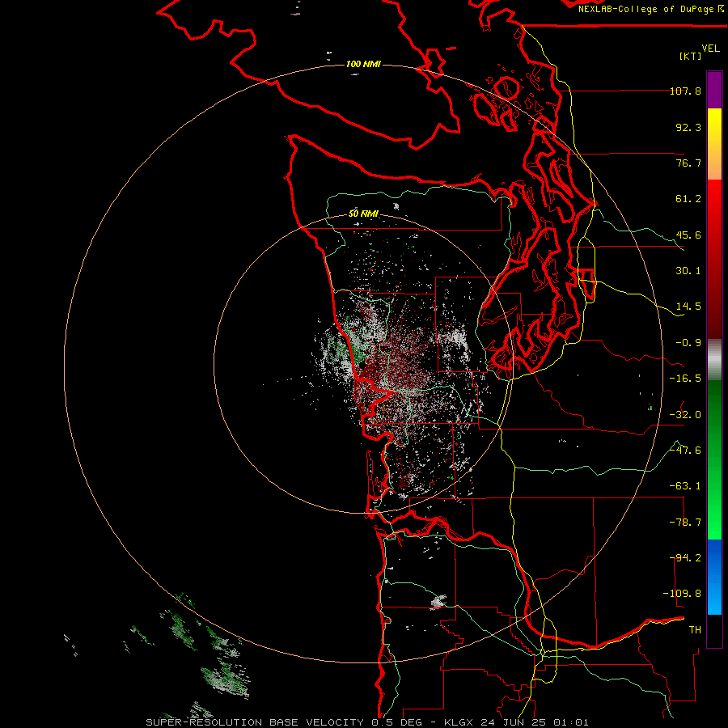Select the 76.7 legend value
The width and height of the screenshot is (728, 728).
click(688, 163)
